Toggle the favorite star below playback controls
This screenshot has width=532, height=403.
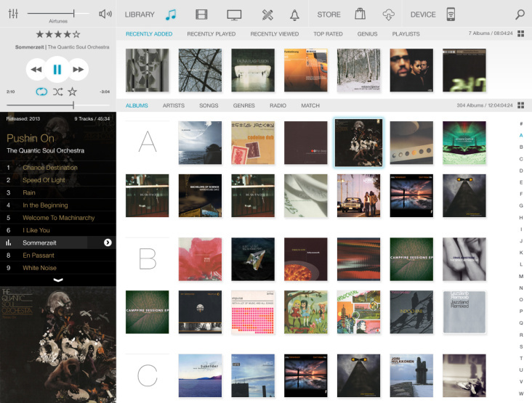(x=73, y=91)
